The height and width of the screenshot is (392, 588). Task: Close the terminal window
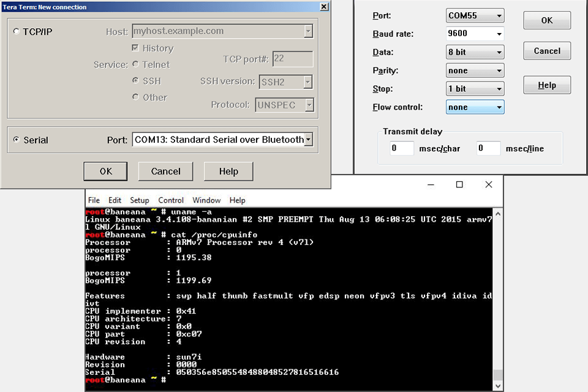489,184
